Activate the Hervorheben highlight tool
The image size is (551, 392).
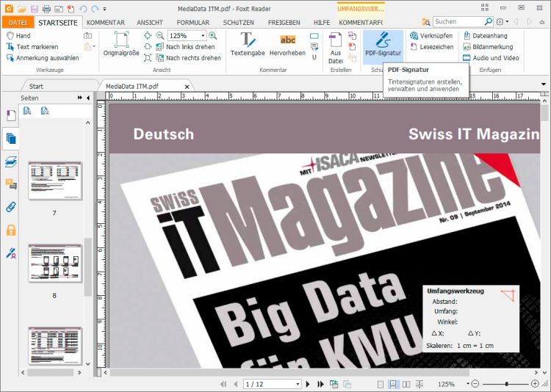tap(287, 46)
